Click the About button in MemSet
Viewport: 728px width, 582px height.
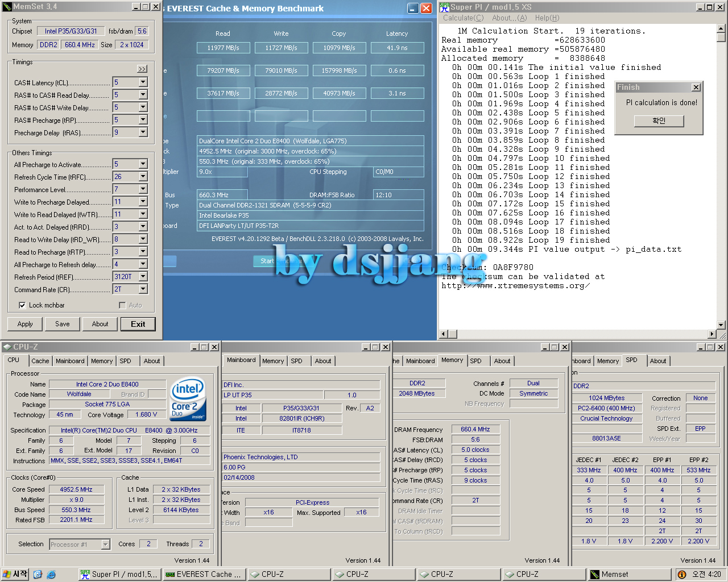click(x=100, y=324)
